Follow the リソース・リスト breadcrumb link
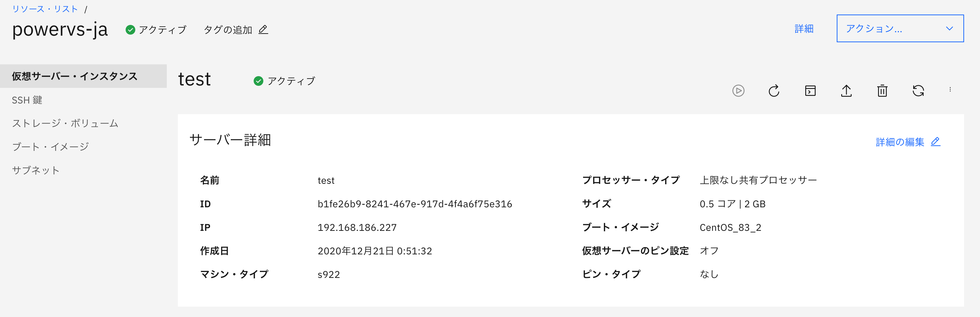This screenshot has height=317, width=980. (45, 9)
